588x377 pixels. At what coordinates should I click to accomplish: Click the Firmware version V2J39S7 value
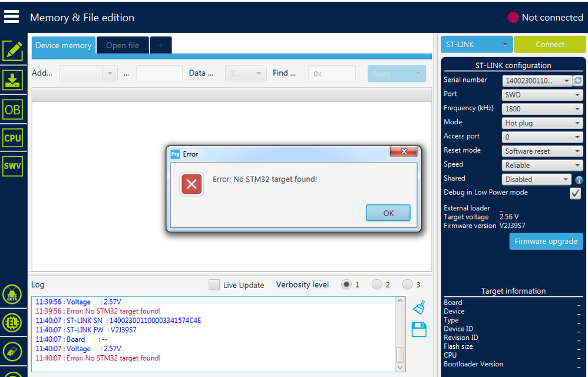point(512,226)
